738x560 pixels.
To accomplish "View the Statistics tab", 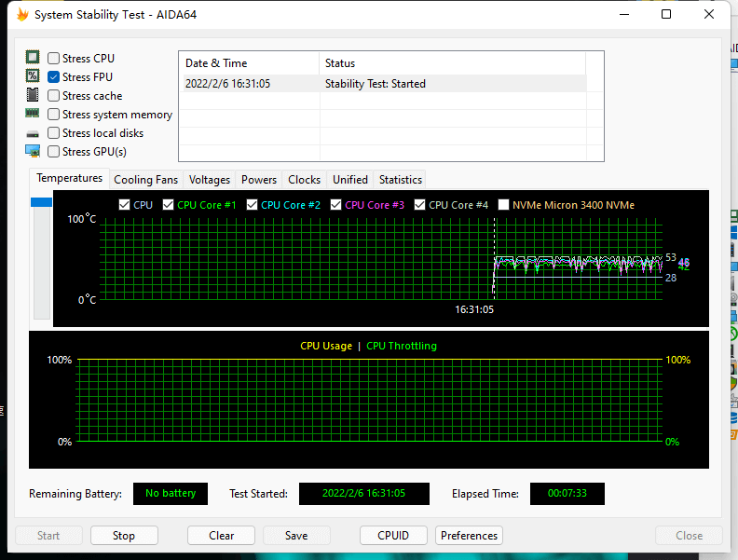I will (401, 180).
